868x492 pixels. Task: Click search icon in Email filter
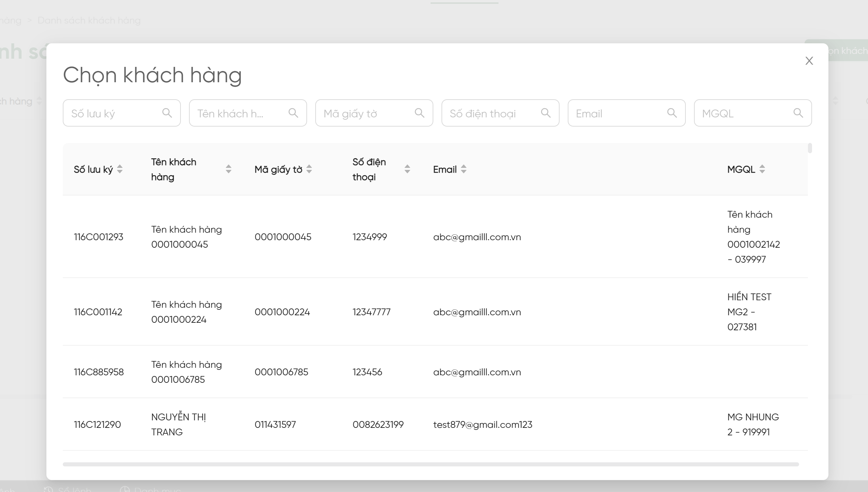click(x=672, y=113)
